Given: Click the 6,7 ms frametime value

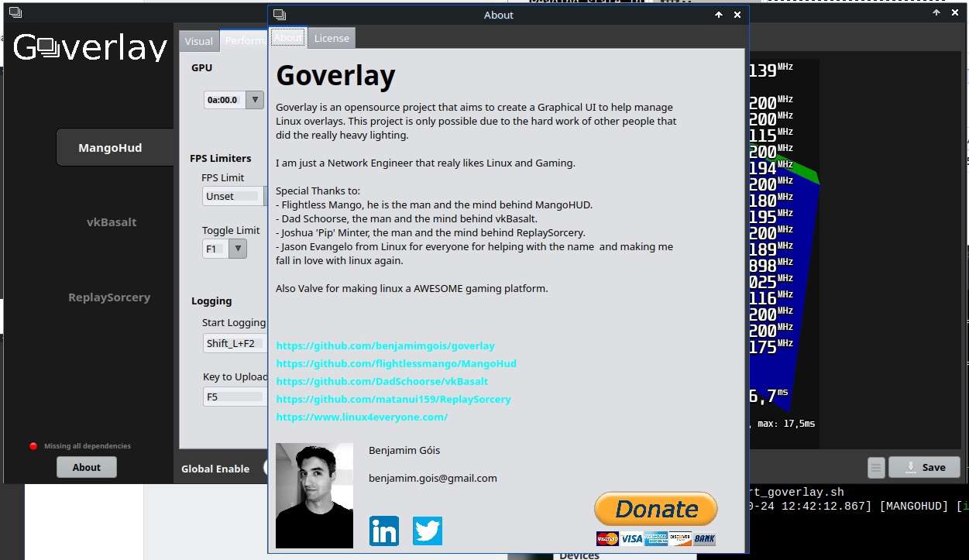Looking at the screenshot, I should coord(768,396).
